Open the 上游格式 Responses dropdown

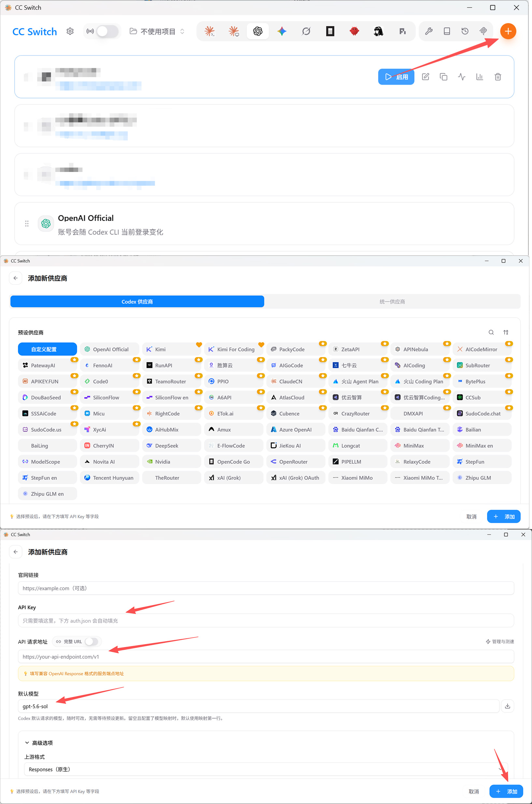click(x=266, y=769)
